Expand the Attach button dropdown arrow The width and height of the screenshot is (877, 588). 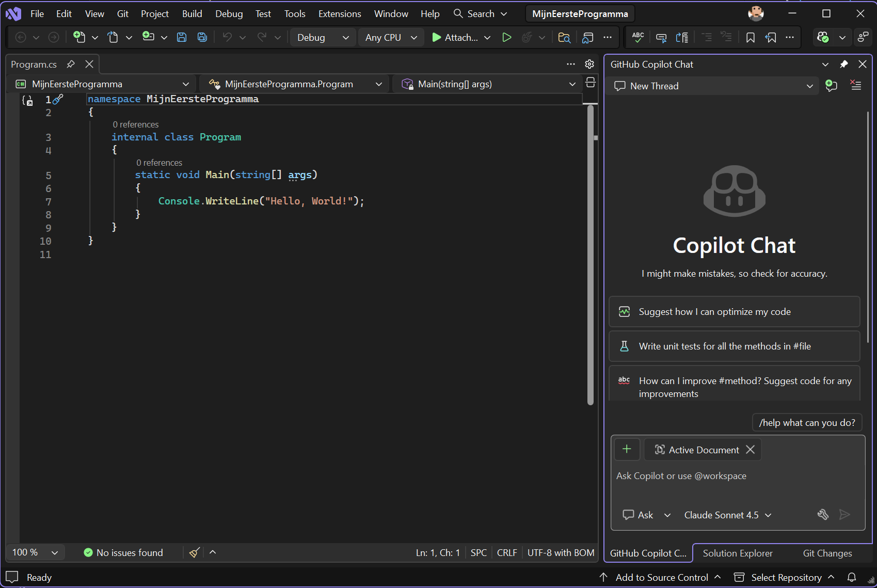[x=487, y=37]
